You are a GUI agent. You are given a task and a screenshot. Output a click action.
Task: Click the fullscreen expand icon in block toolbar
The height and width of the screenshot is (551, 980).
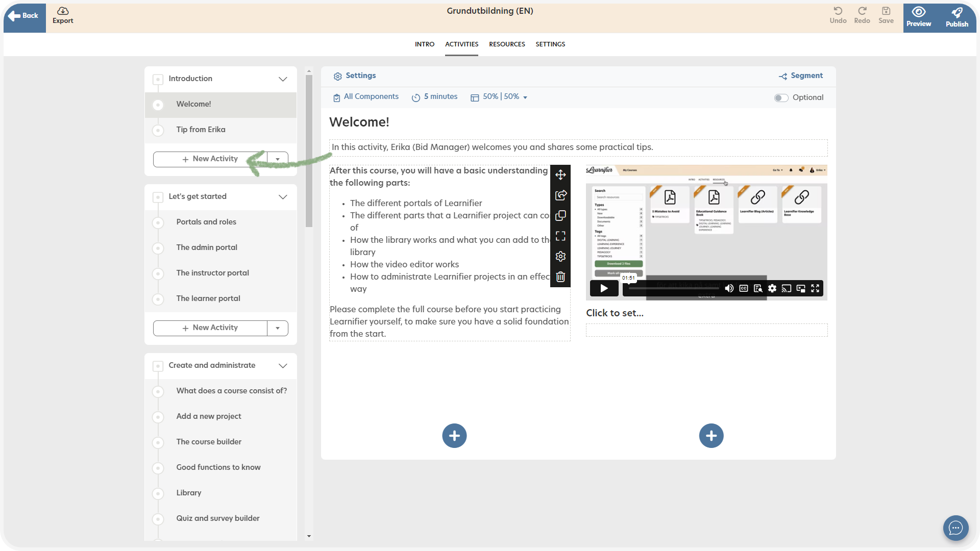click(x=560, y=236)
